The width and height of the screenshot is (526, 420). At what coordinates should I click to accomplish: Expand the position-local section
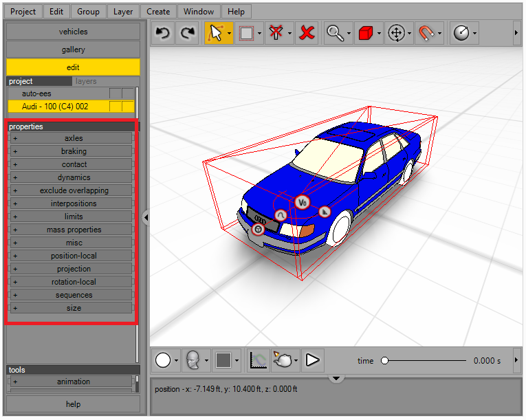point(71,256)
